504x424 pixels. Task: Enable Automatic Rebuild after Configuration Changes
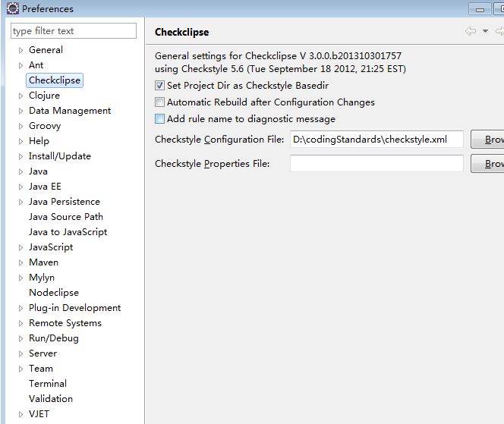tap(159, 102)
